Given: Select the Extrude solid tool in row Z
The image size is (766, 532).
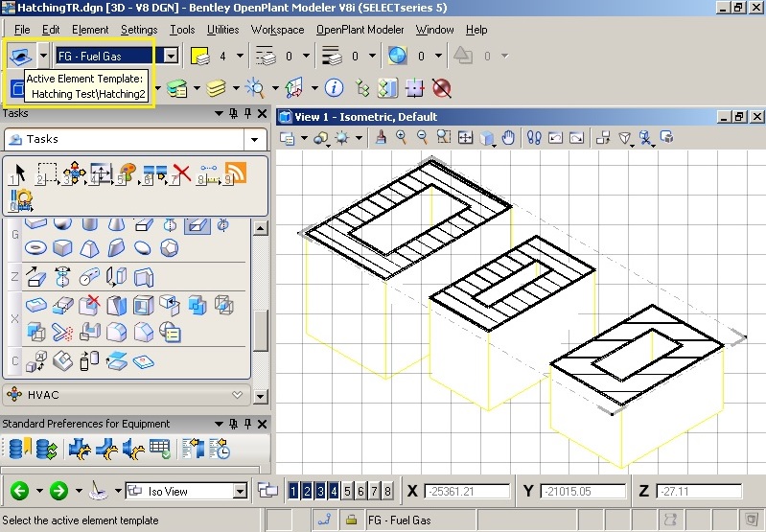Looking at the screenshot, I should tap(35, 277).
